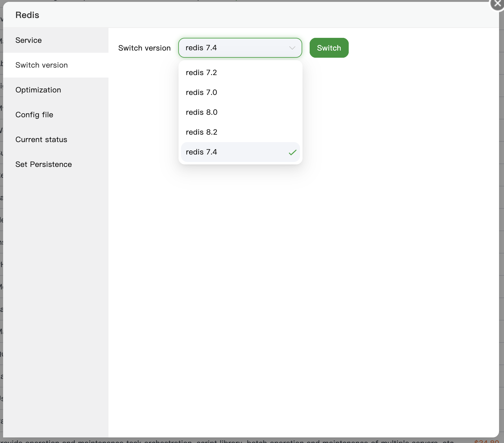Open the Set Persistence tab
504x443 pixels.
pos(56,164)
